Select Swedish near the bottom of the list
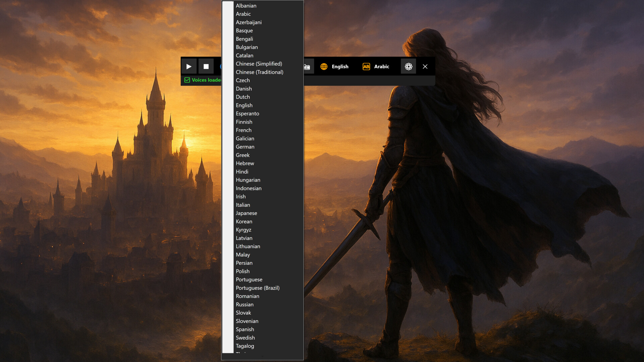 [x=245, y=338]
